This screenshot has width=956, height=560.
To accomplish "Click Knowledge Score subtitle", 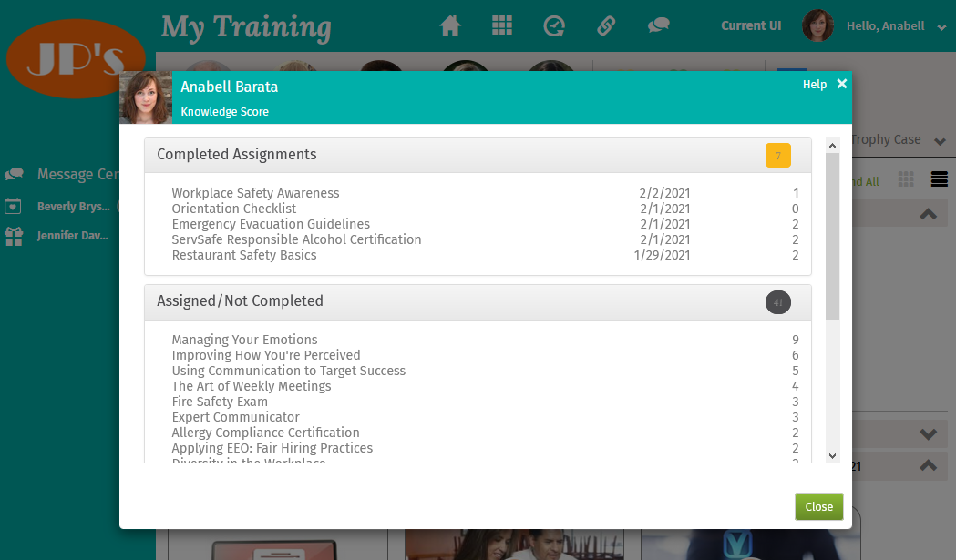I will (x=224, y=111).
